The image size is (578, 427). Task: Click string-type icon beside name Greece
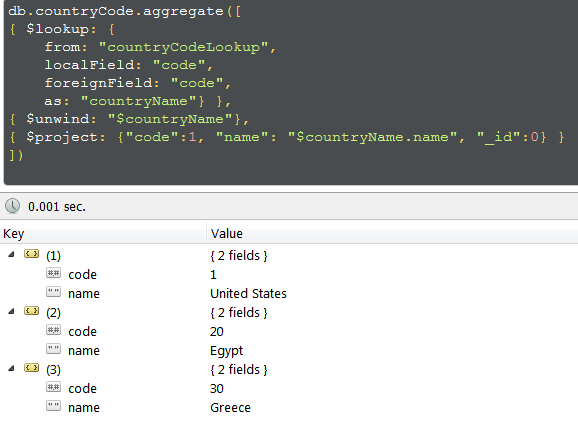(x=53, y=406)
